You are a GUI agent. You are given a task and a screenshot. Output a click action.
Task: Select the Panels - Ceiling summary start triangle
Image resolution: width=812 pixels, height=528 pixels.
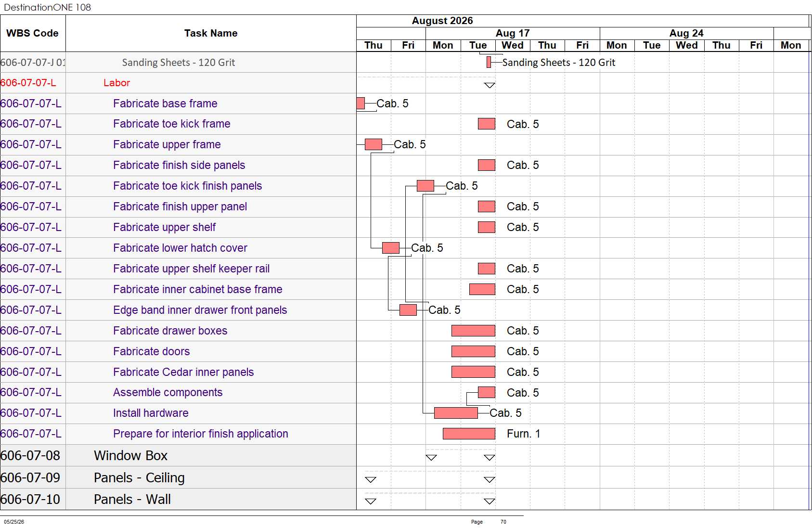point(371,479)
